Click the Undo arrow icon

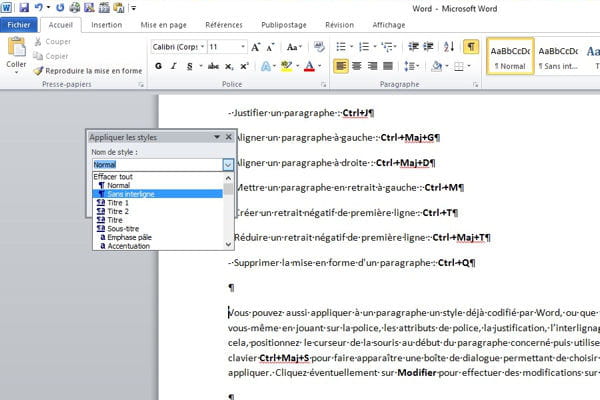tap(39, 7)
